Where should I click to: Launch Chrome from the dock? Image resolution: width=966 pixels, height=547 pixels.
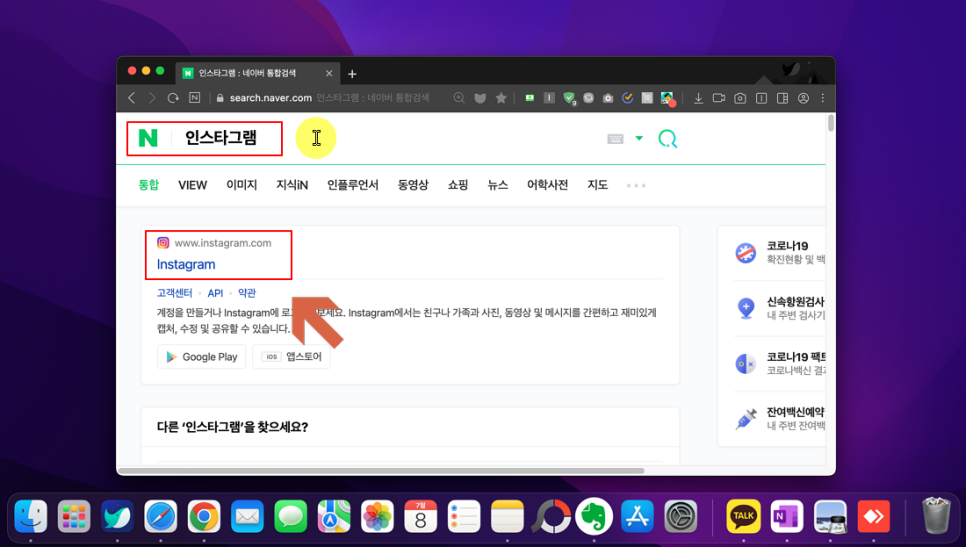(204, 516)
